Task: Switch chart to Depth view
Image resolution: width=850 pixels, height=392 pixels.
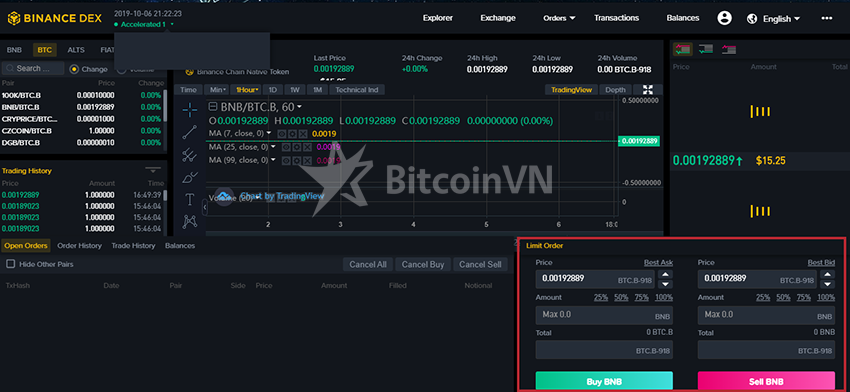Action: 615,90
